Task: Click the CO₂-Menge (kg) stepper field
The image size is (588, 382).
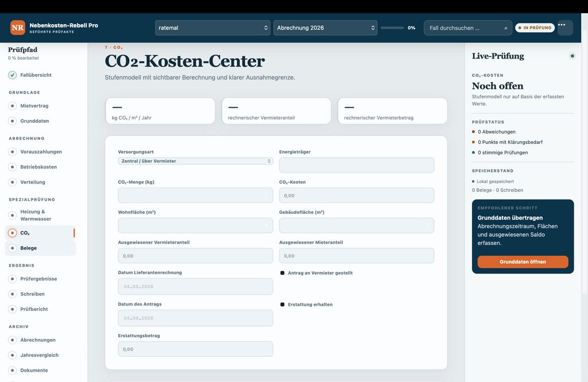Action: 195,196
